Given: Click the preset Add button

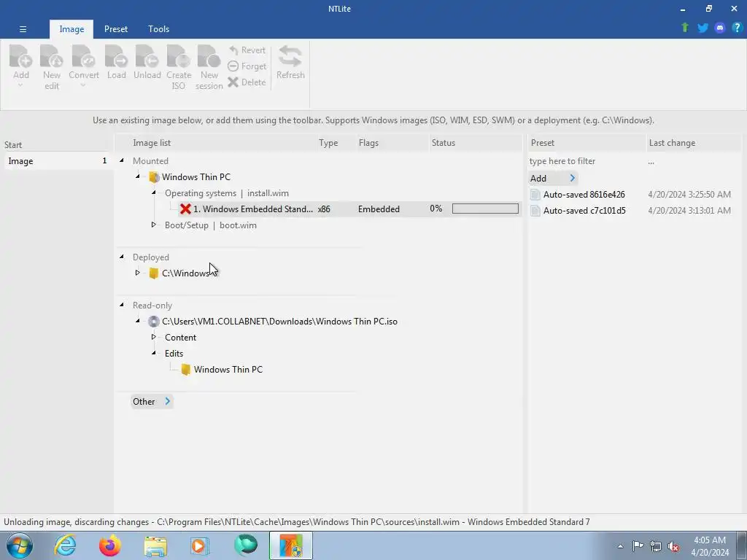Looking at the screenshot, I should pos(553,179).
